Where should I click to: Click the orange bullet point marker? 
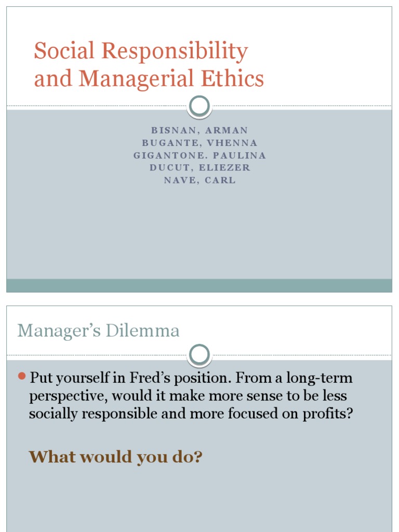(x=22, y=376)
